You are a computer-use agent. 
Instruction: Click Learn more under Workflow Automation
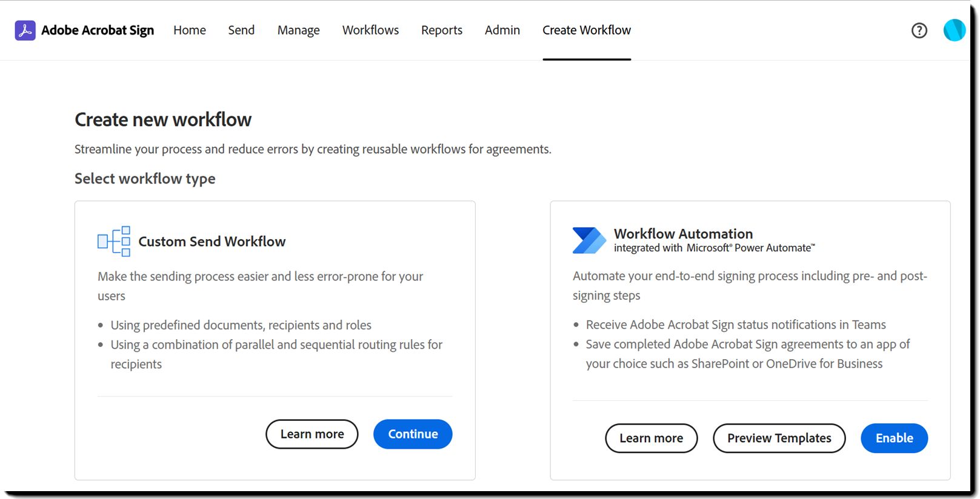click(x=652, y=438)
